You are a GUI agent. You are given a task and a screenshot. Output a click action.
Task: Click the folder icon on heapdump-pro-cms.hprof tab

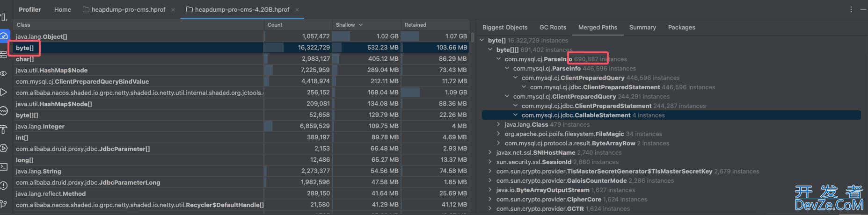tap(86, 9)
